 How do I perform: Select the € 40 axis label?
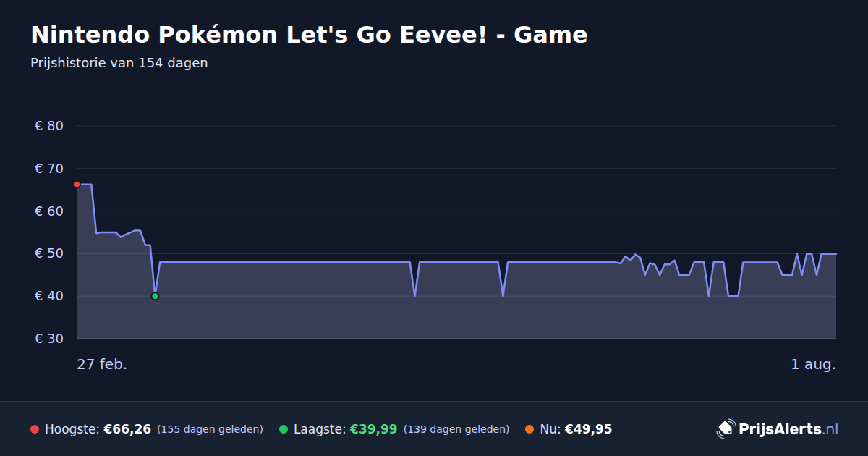[49, 296]
